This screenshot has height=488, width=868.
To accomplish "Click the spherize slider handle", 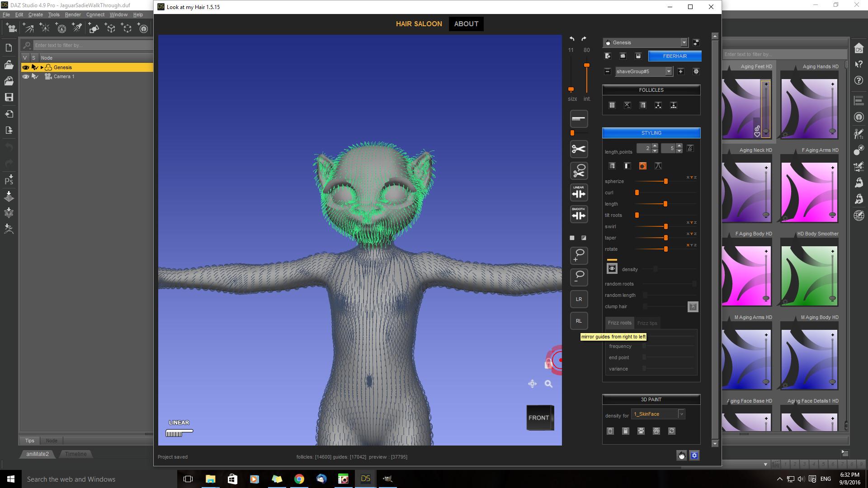I will (665, 181).
